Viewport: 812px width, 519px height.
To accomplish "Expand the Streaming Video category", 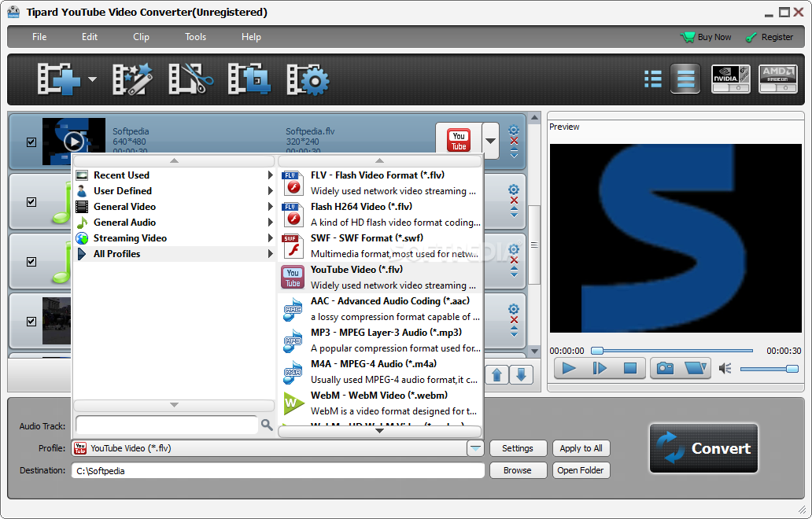I will click(175, 238).
